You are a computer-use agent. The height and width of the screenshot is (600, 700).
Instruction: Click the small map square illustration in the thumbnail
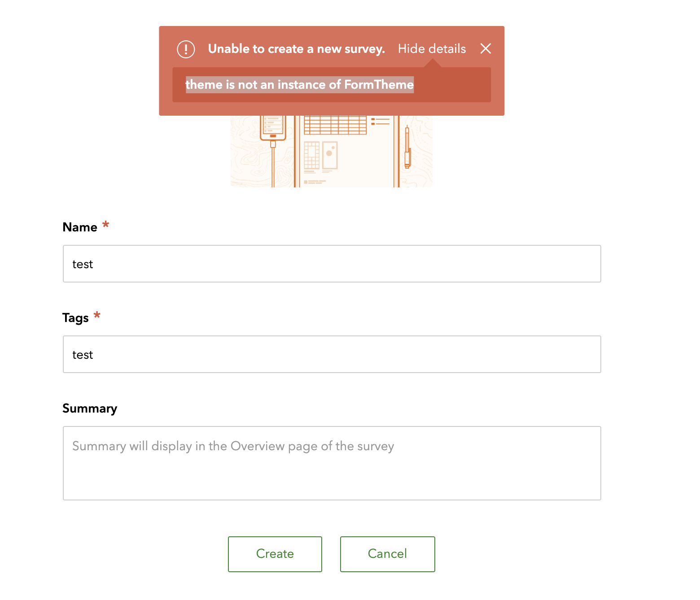click(330, 155)
